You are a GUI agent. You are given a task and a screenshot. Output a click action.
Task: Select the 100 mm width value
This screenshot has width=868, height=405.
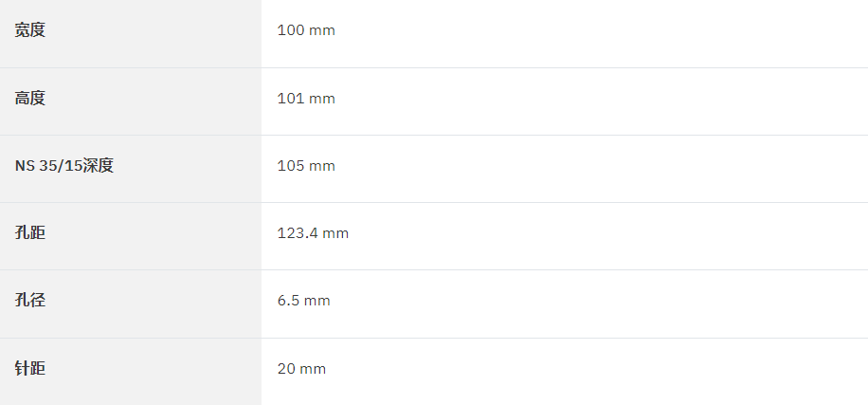click(306, 30)
